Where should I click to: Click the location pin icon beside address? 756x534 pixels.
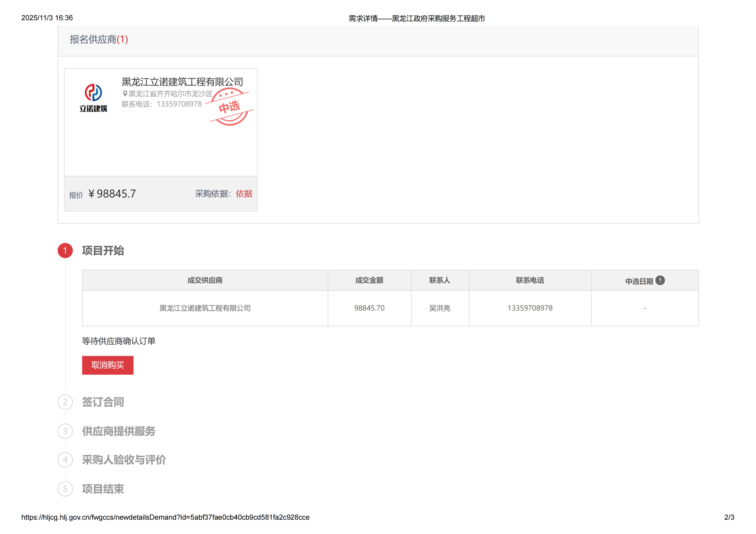pos(125,94)
